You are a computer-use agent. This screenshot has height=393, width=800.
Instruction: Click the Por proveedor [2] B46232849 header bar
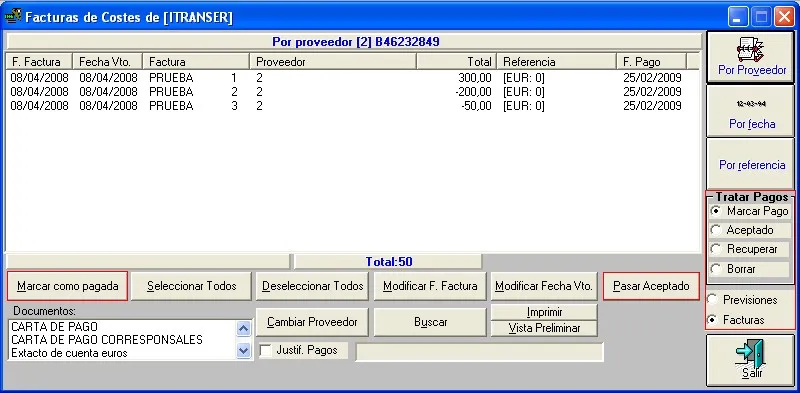354,41
